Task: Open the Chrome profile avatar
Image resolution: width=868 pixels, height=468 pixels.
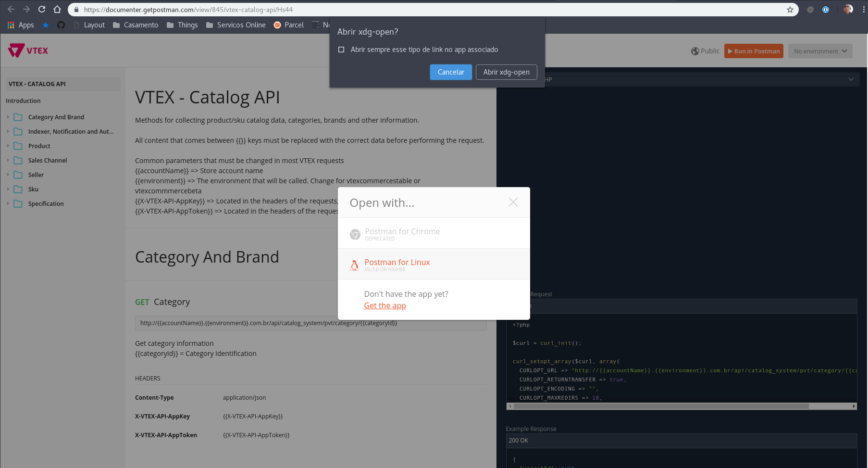Action: coord(848,10)
